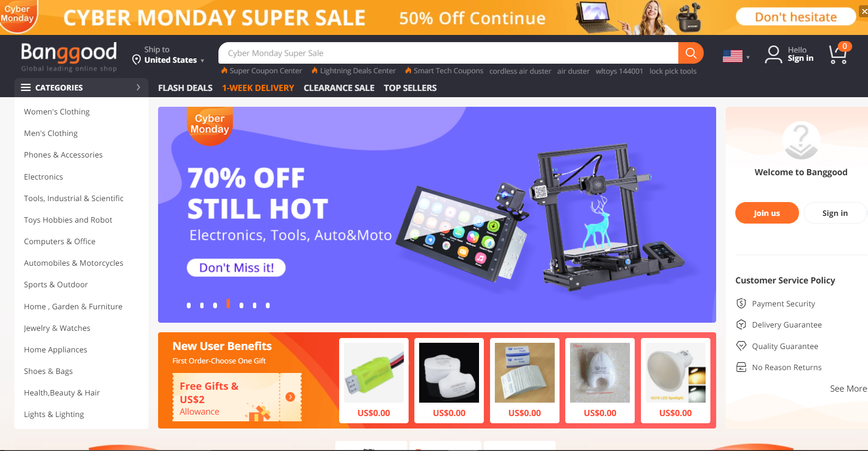The width and height of the screenshot is (868, 451).
Task: Click the Quality Guarantee diamond icon
Action: coord(741,346)
